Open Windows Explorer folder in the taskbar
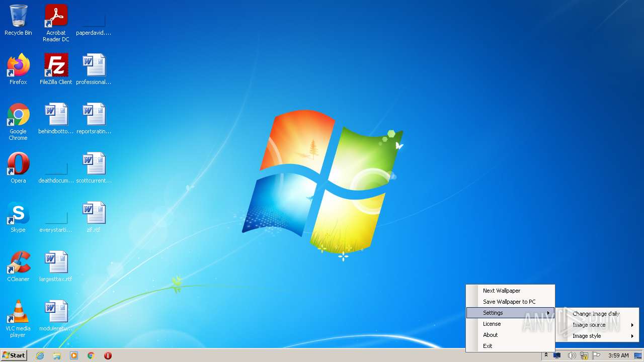This screenshot has height=362, width=644. [x=57, y=355]
